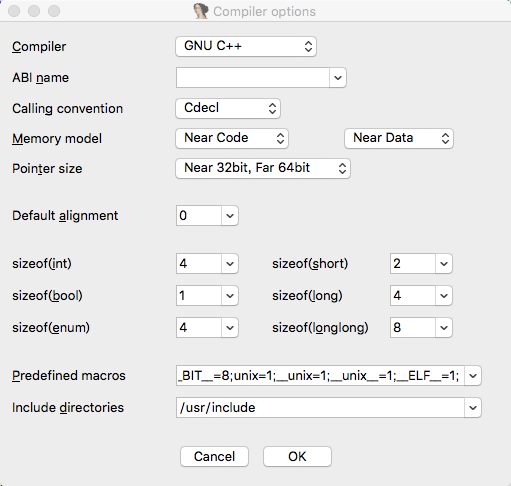The image size is (511, 486).
Task: Expand the sizeof(short) value list
Action: click(x=444, y=264)
